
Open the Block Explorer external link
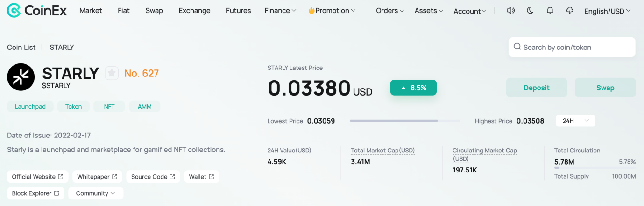35,193
